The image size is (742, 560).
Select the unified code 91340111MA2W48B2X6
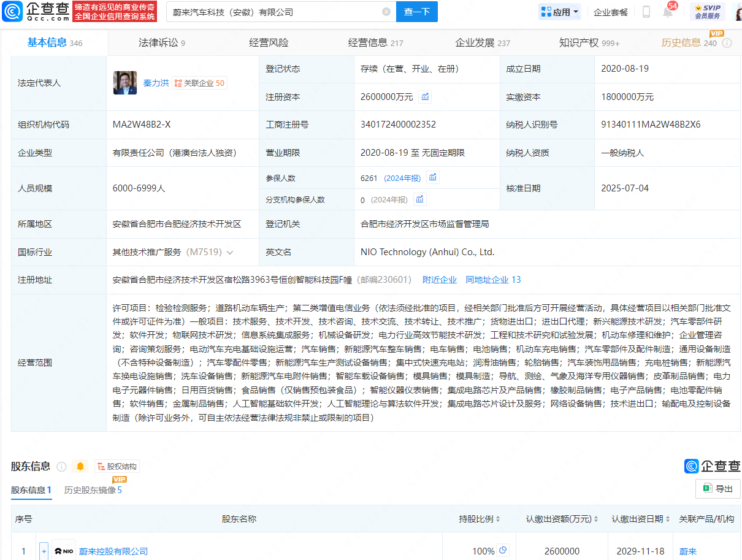tap(651, 125)
